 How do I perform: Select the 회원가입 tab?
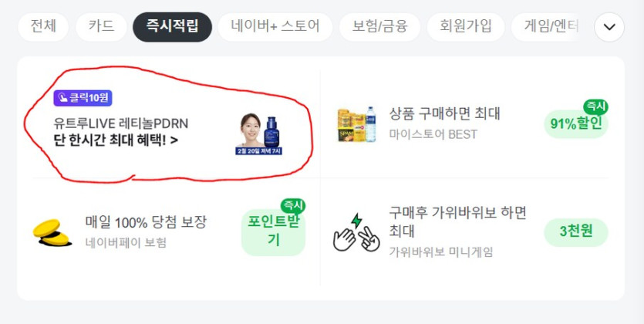[466, 27]
